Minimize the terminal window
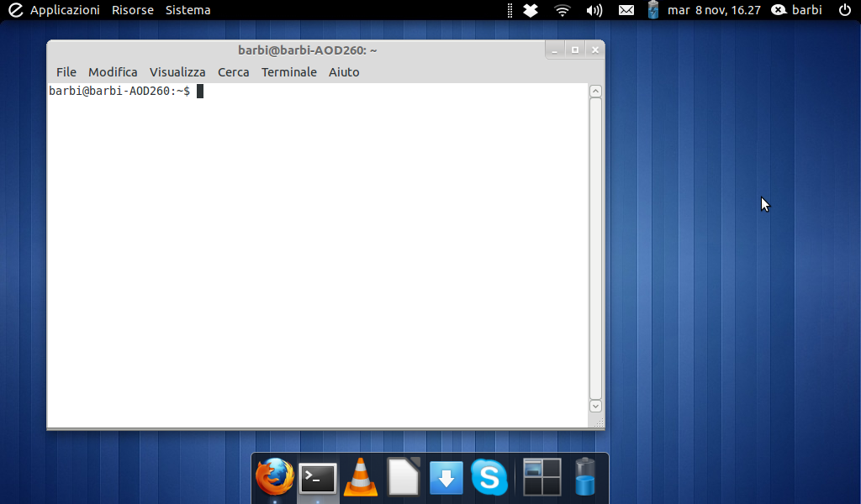This screenshot has height=504, width=861. pos(555,50)
